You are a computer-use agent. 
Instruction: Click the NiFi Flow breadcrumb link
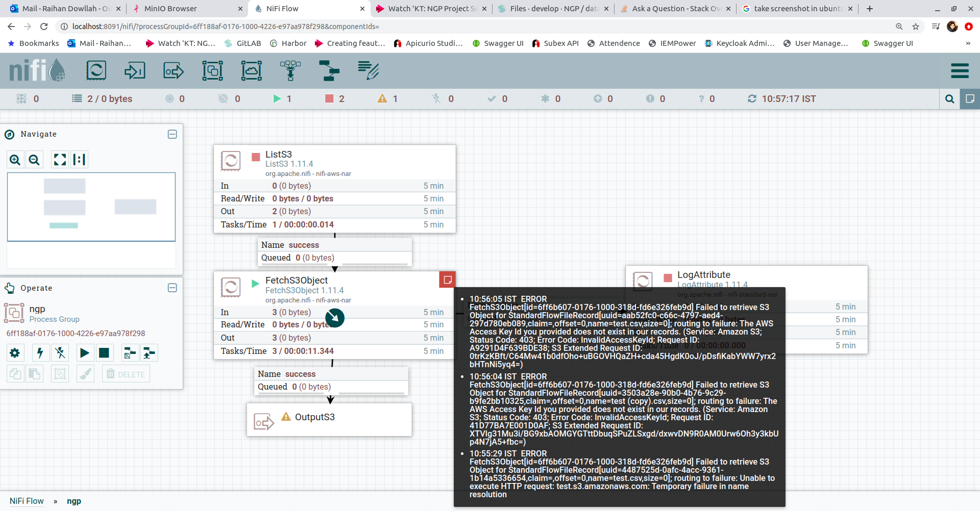coord(27,501)
